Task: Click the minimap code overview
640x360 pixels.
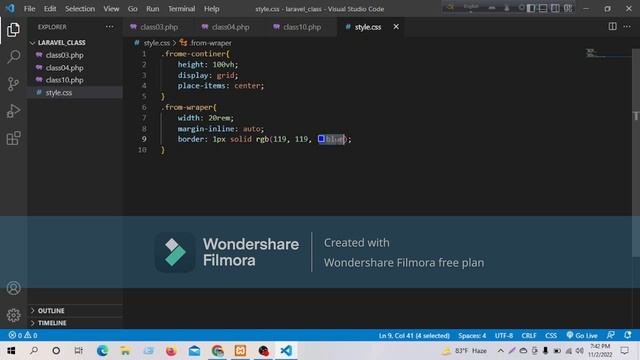Action: [608, 53]
